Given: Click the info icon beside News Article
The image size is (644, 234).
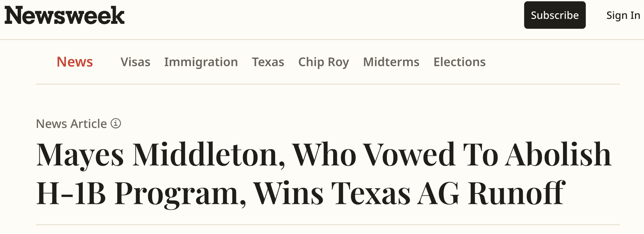Looking at the screenshot, I should pos(116,124).
